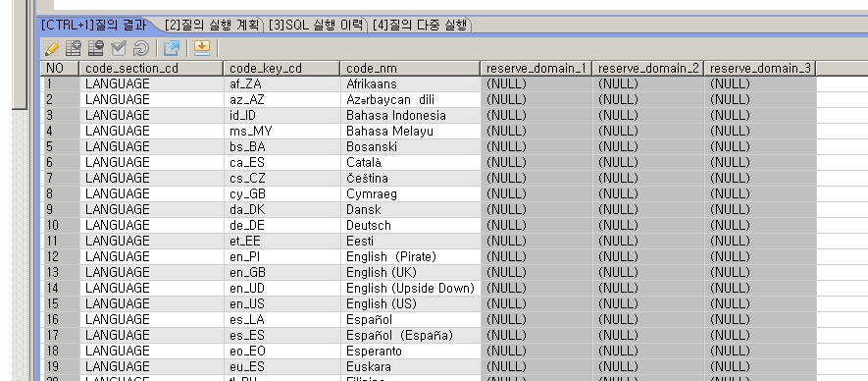Sort by code_section_cd column header
Image resolution: width=868 pixels, height=381 pixels.
(x=151, y=68)
